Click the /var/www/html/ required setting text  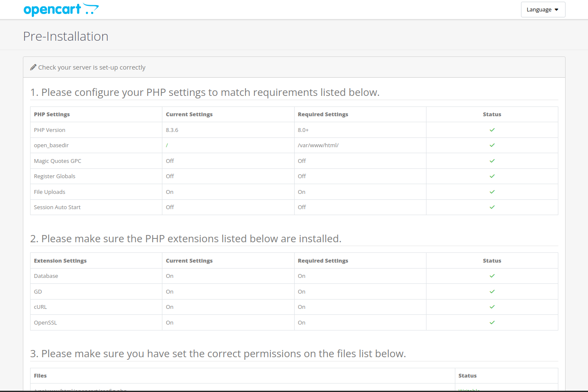click(x=318, y=145)
